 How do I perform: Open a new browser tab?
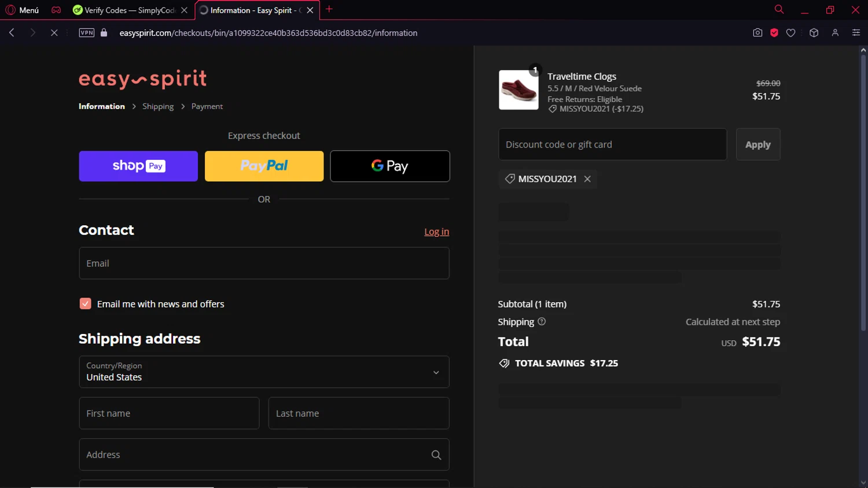(x=329, y=9)
